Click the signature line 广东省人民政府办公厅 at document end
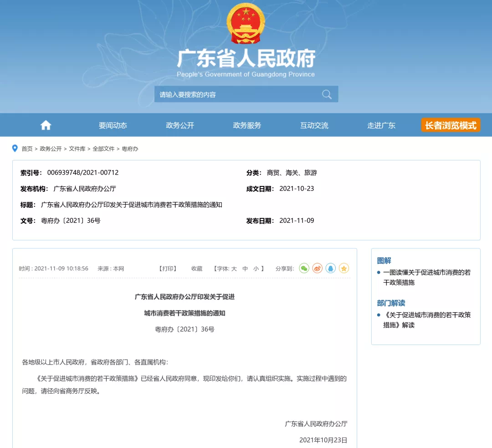Image resolution: width=492 pixels, height=448 pixels. point(316,424)
